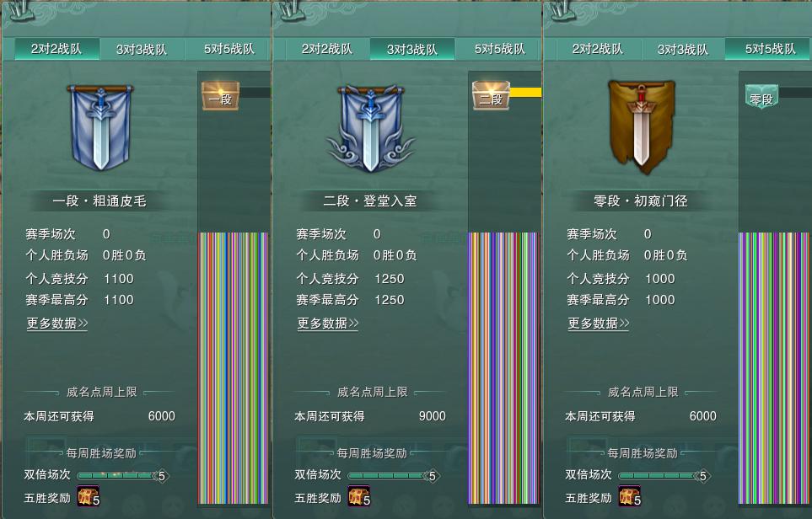Click the winged sword 二段 rank emblem
This screenshot has width=812, height=519.
[x=370, y=128]
